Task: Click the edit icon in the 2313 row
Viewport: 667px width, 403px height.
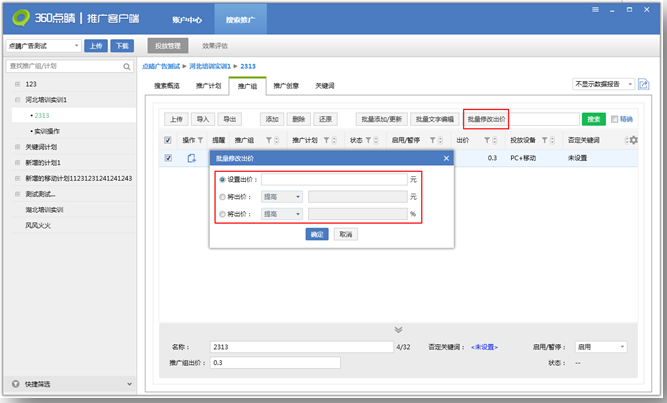Action: (191, 158)
